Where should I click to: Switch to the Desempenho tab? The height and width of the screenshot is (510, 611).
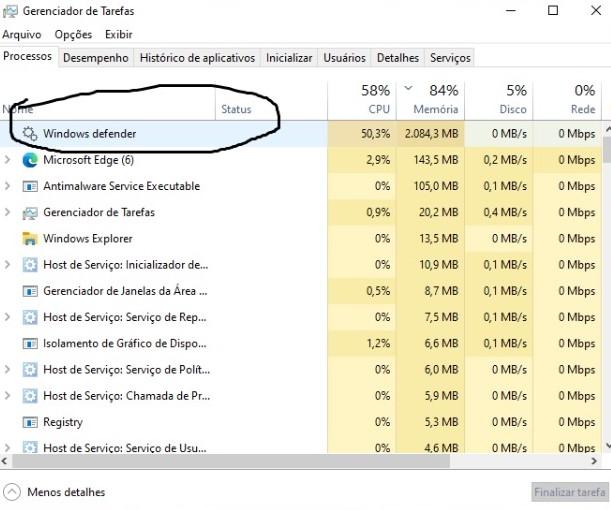95,58
